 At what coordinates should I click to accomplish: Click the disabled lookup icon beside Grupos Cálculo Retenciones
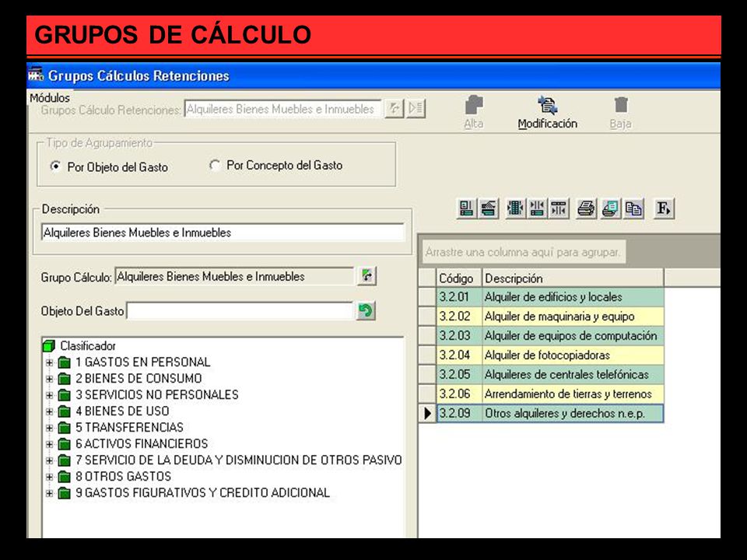pyautogui.click(x=394, y=109)
